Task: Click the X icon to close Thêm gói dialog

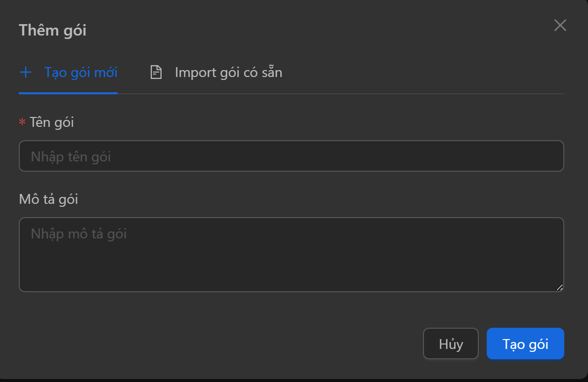Action: [x=560, y=25]
